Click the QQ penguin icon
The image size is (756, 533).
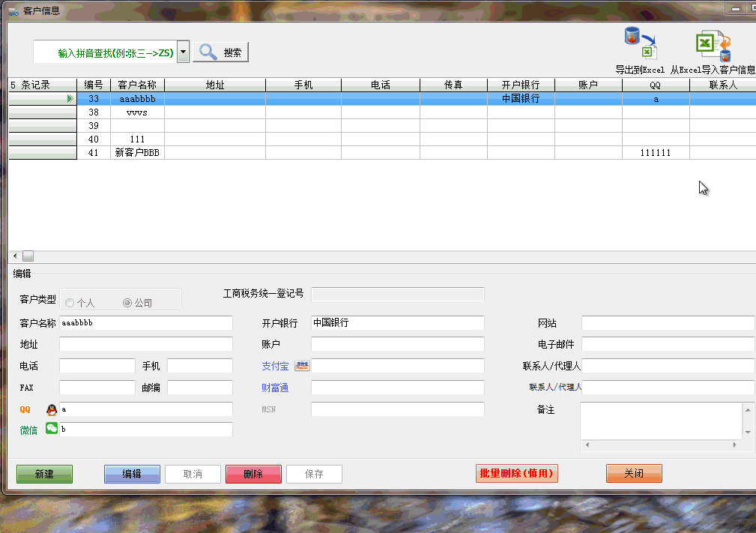pyautogui.click(x=50, y=409)
